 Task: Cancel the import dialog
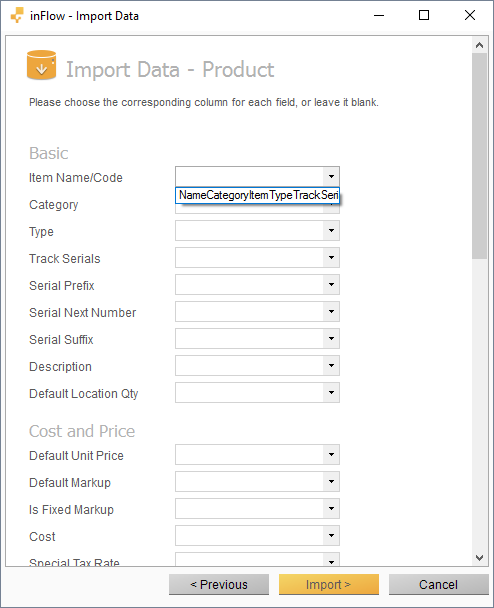pos(439,584)
